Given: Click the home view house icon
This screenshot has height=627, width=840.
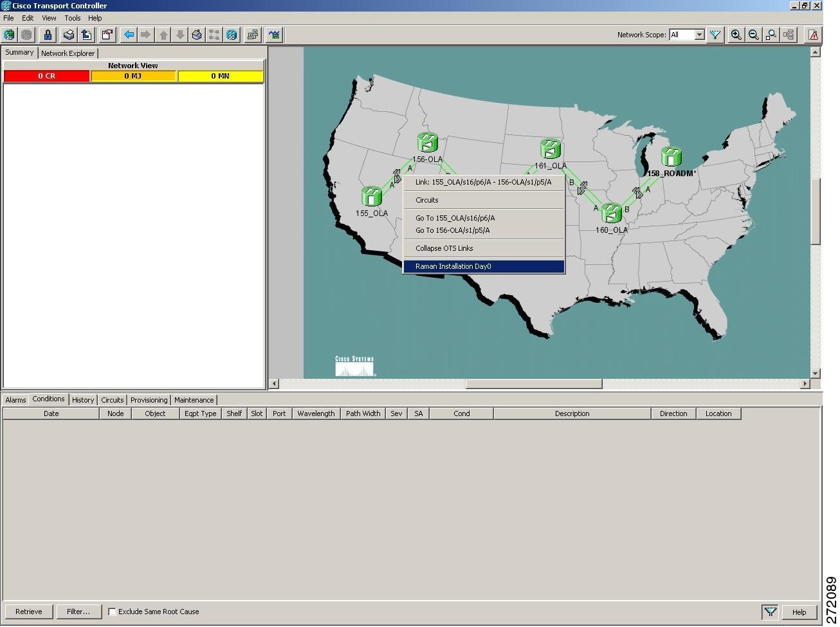Looking at the screenshot, I should 197,35.
